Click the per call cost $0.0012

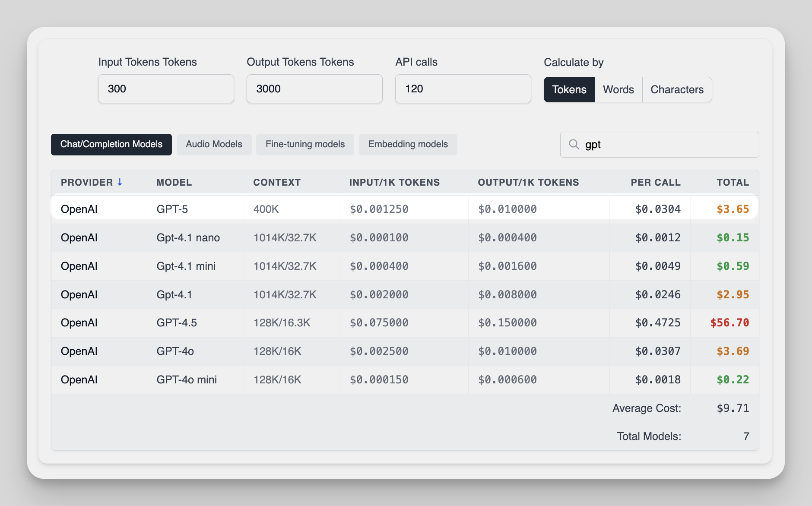pos(658,237)
